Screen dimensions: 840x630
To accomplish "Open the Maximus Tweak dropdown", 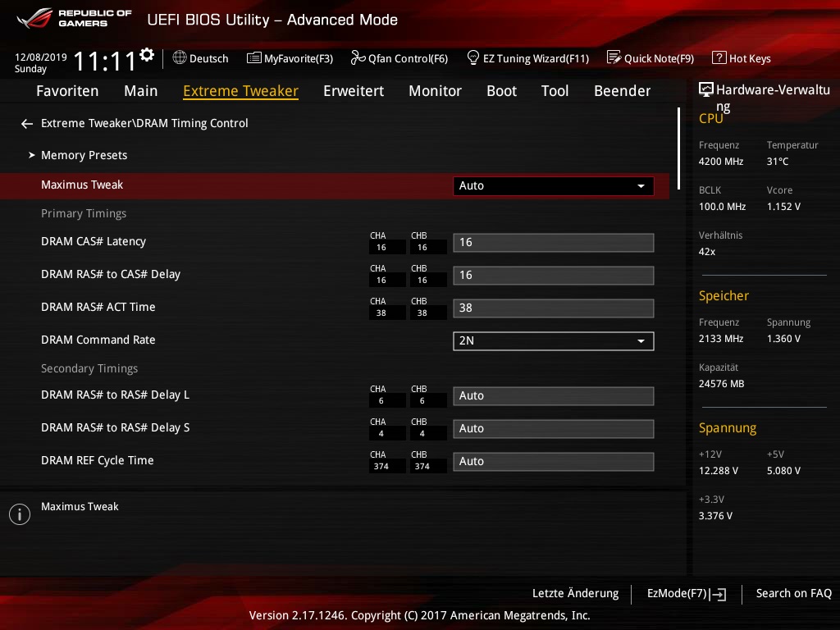I will tap(554, 186).
